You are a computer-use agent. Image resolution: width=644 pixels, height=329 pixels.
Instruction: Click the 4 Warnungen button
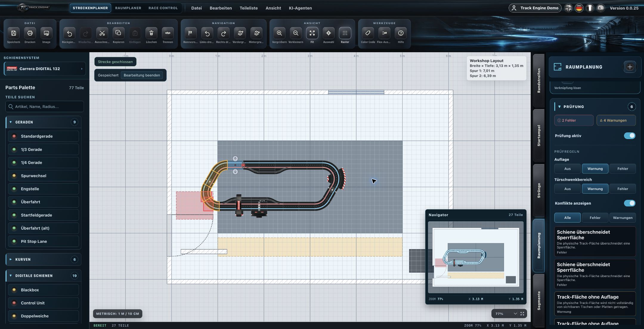[616, 121]
